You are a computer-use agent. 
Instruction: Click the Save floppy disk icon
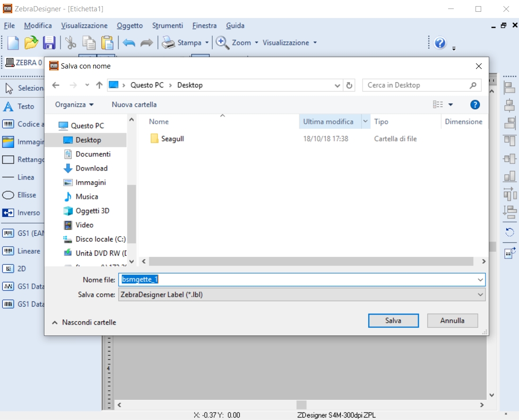coord(49,43)
